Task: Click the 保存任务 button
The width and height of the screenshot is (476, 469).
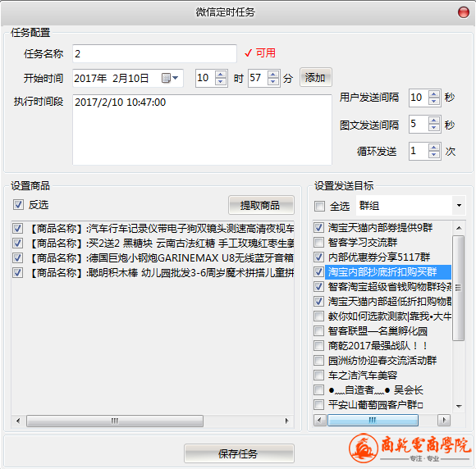Action: click(x=239, y=453)
